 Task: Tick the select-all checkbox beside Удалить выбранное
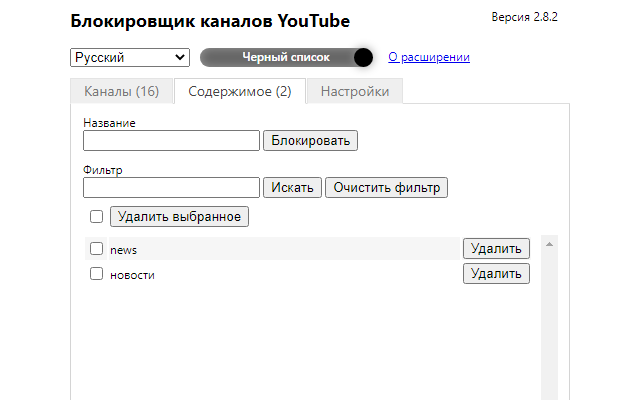[96, 216]
